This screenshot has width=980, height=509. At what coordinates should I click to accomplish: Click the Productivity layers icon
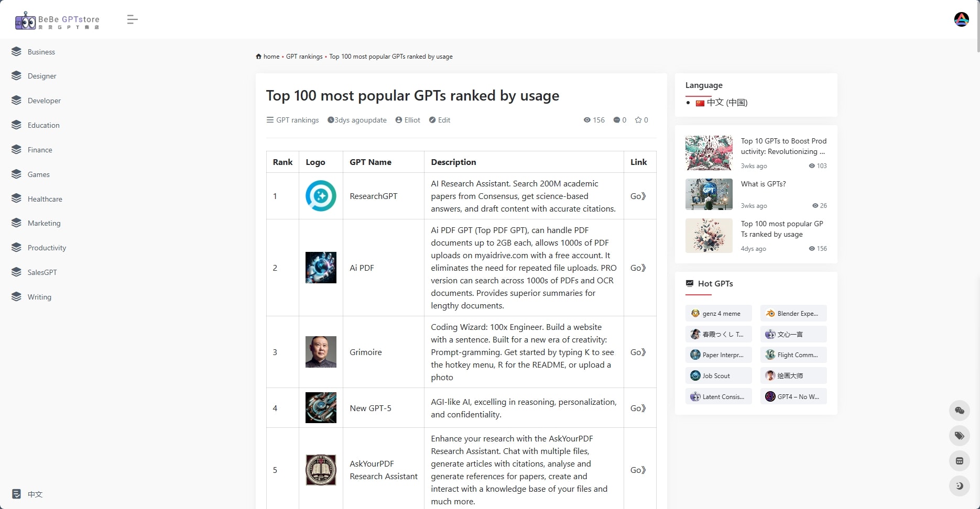[x=17, y=247]
